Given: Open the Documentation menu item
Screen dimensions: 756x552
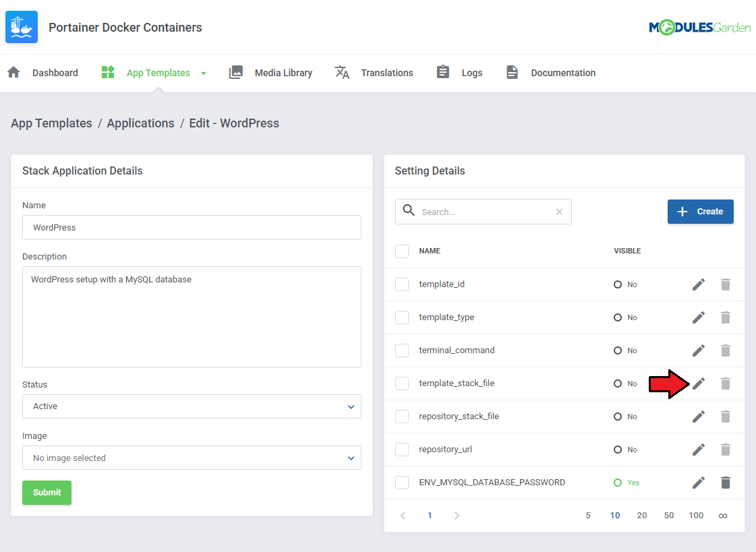Looking at the screenshot, I should coord(563,73).
